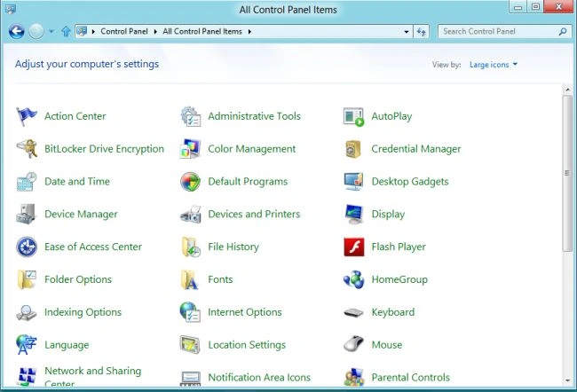Go up one level with the up arrow

pos(66,32)
